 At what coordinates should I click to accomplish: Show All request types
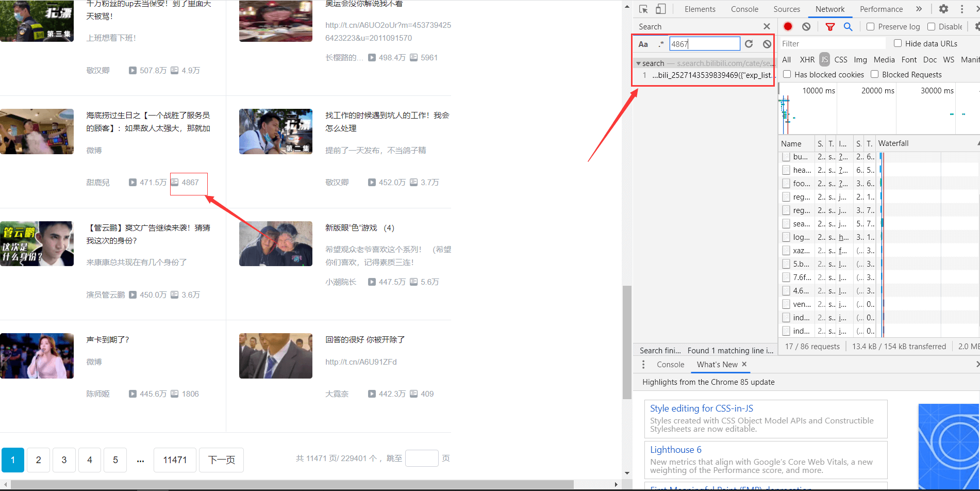point(787,60)
